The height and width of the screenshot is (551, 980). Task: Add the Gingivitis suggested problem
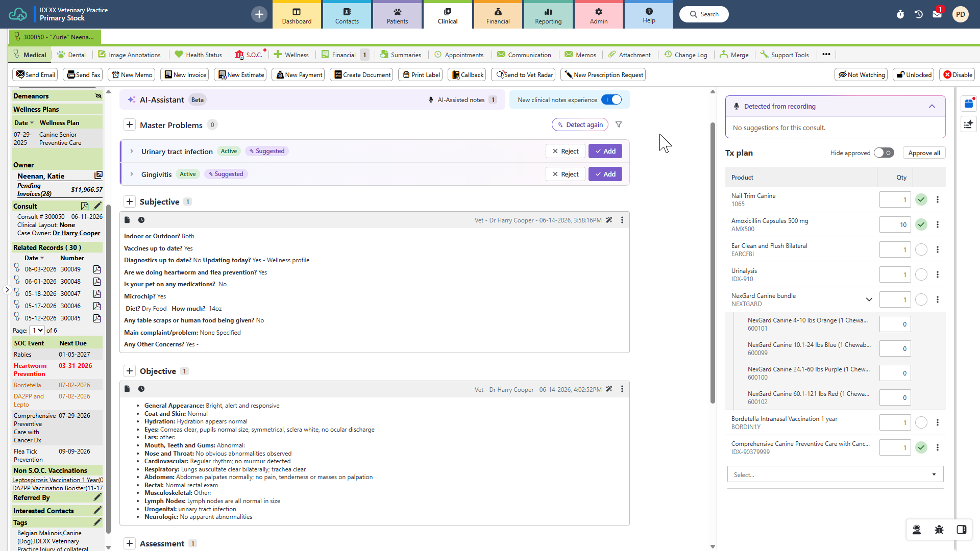click(x=605, y=174)
